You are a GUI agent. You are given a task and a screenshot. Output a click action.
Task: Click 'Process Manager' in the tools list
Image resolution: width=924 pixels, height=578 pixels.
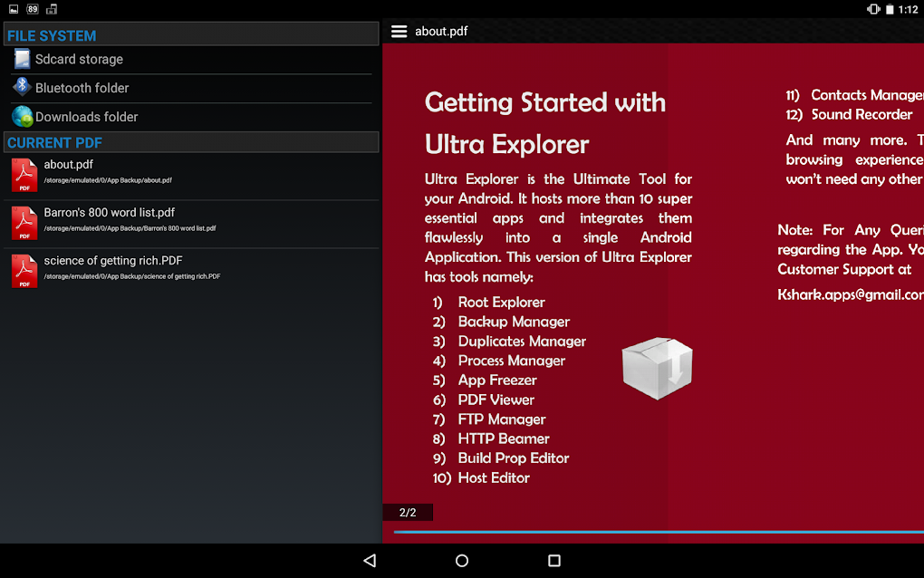(x=512, y=361)
